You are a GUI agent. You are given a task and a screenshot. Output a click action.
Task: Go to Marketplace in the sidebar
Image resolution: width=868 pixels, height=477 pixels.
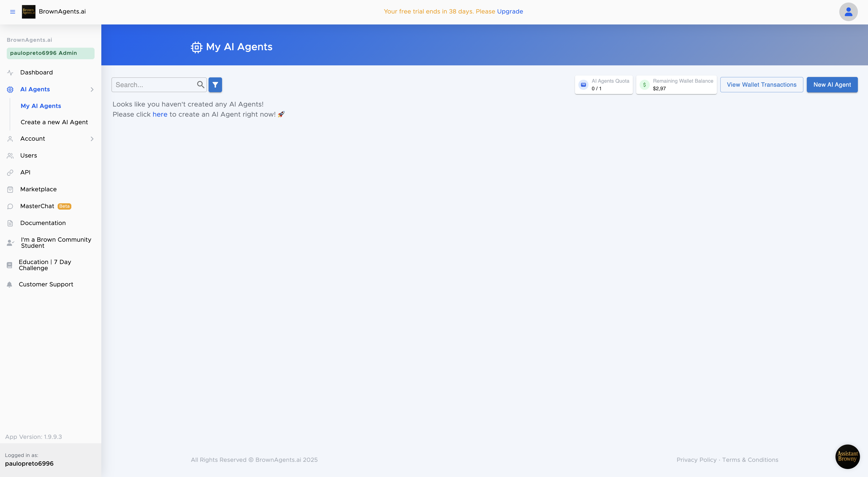click(38, 189)
